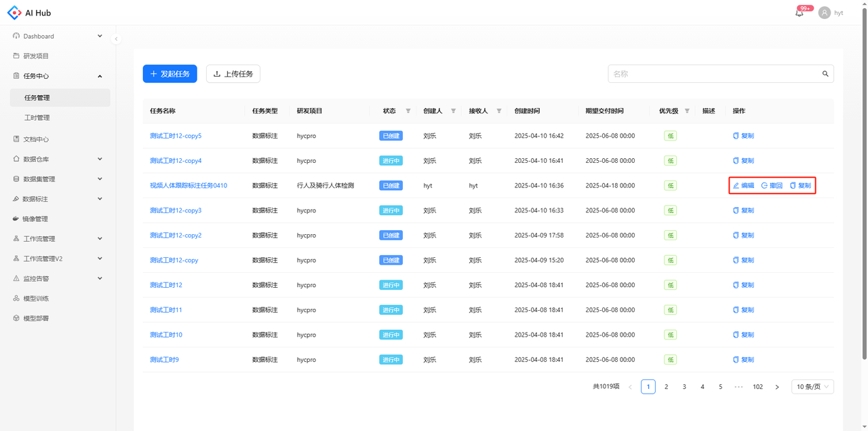
Task: Go to page 5
Action: [x=721, y=387]
